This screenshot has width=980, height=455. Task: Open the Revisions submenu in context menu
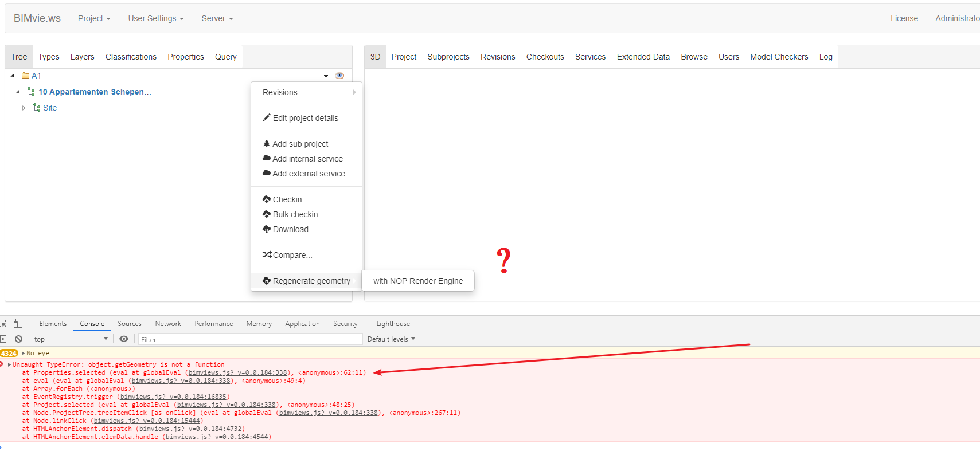(306, 92)
